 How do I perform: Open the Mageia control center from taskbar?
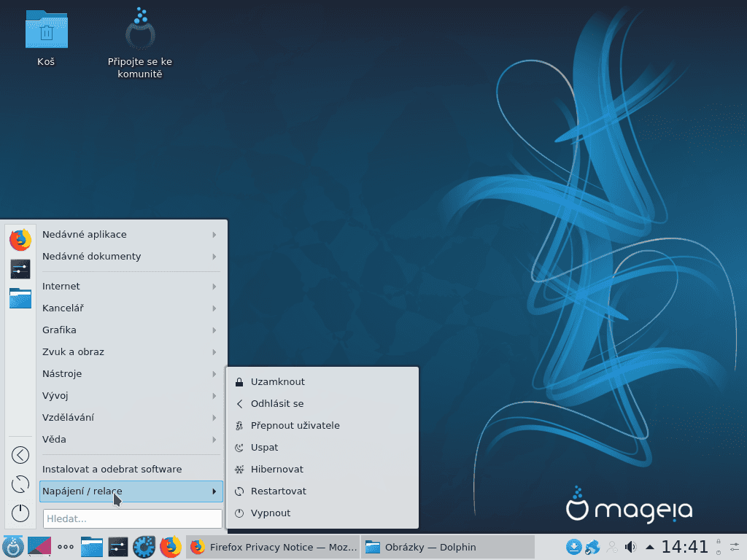144,546
